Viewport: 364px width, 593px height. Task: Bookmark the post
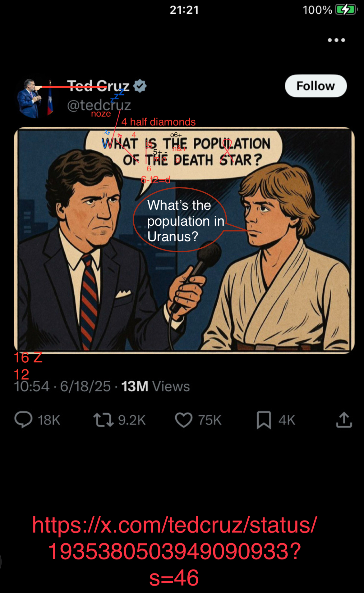264,420
